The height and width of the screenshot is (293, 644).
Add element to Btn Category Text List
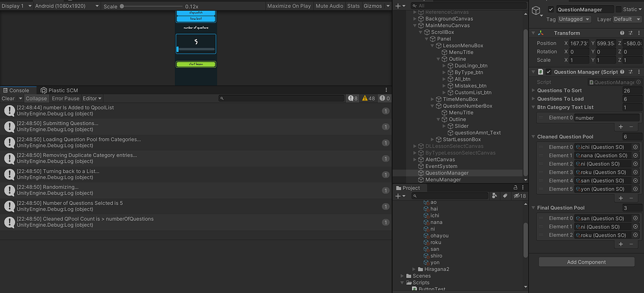click(x=621, y=127)
